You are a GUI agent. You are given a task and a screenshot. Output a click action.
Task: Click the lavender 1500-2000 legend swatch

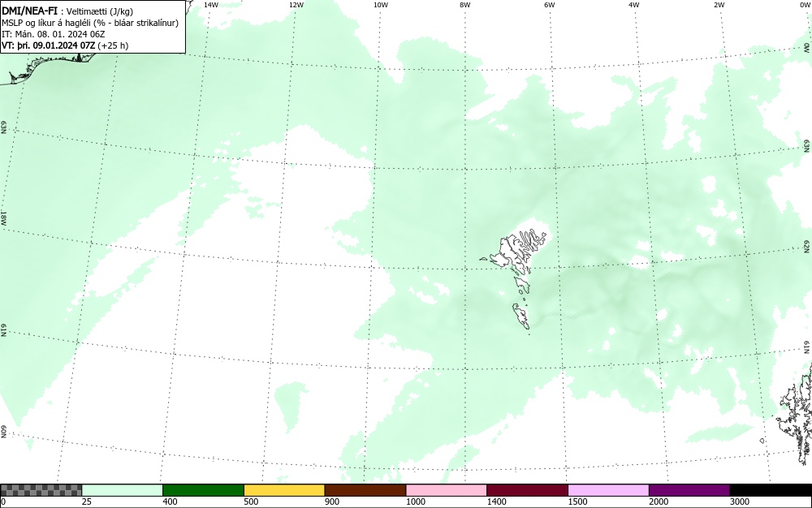[x=608, y=490]
